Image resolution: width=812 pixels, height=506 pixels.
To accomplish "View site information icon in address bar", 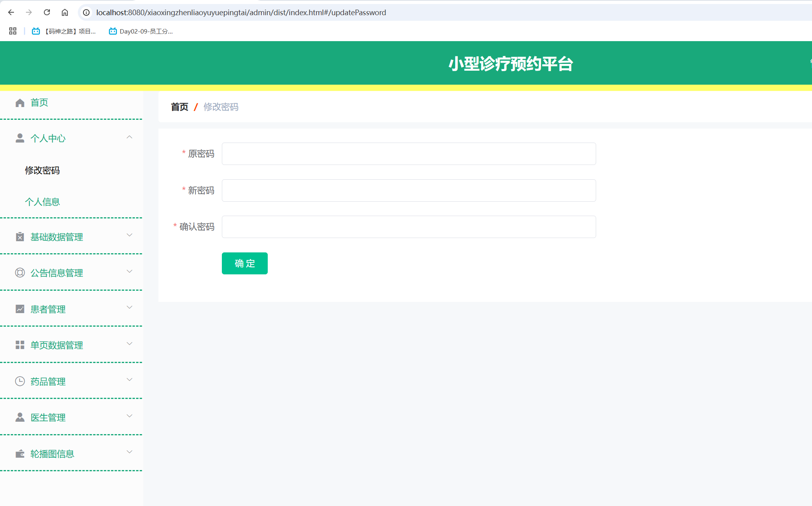I will coord(86,12).
